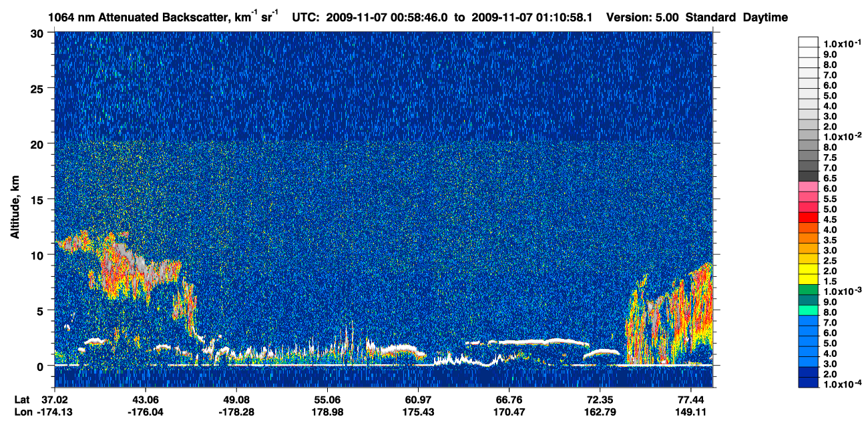This screenshot has width=868, height=445.
Task: Click colorbar label "4.5"
Action: [x=831, y=219]
